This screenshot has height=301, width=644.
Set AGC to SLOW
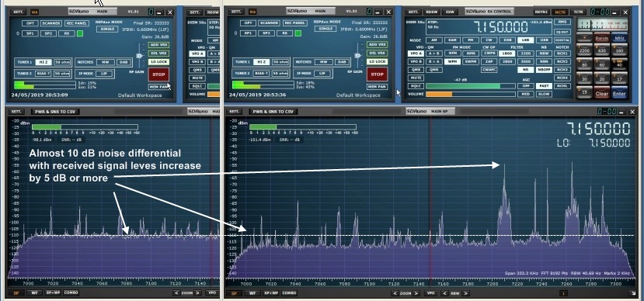point(544,94)
